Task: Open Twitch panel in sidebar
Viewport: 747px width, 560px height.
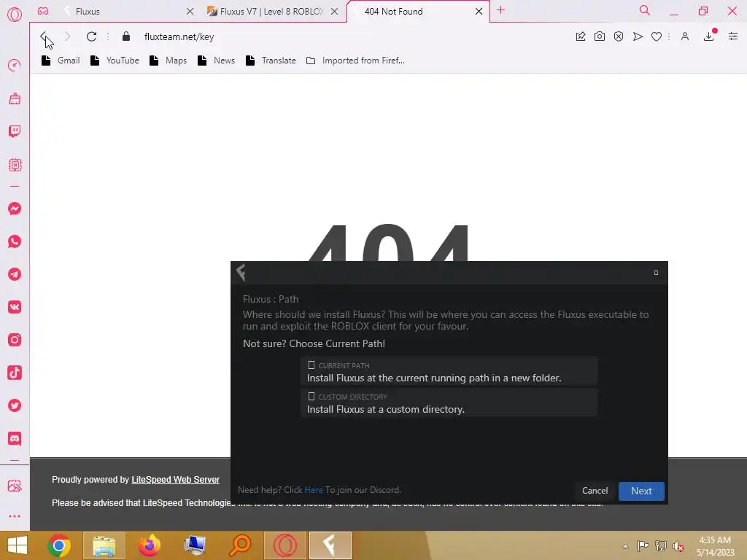Action: (x=15, y=131)
